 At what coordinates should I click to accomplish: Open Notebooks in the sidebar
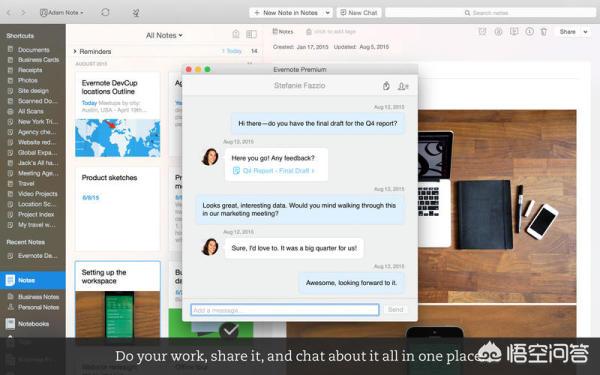click(33, 324)
